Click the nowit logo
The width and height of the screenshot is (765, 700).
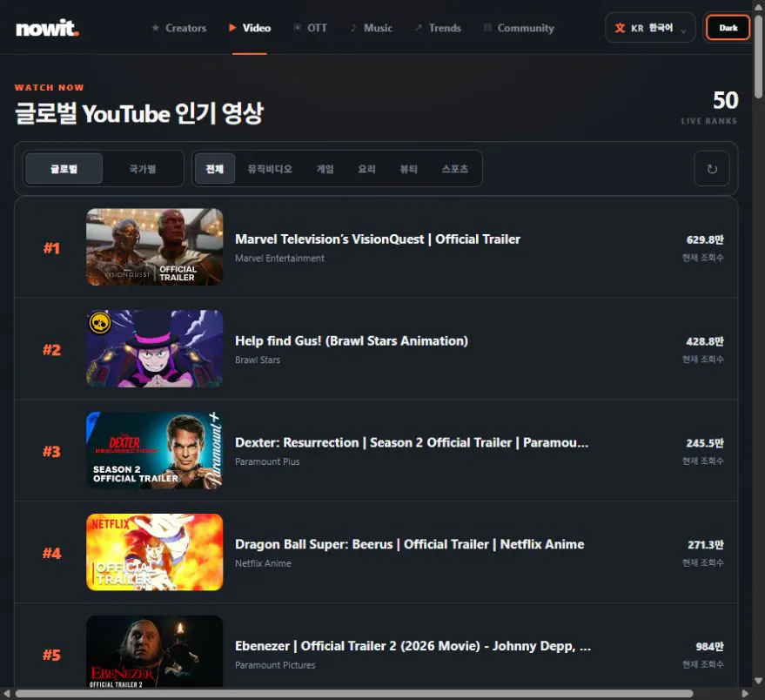[x=47, y=29]
